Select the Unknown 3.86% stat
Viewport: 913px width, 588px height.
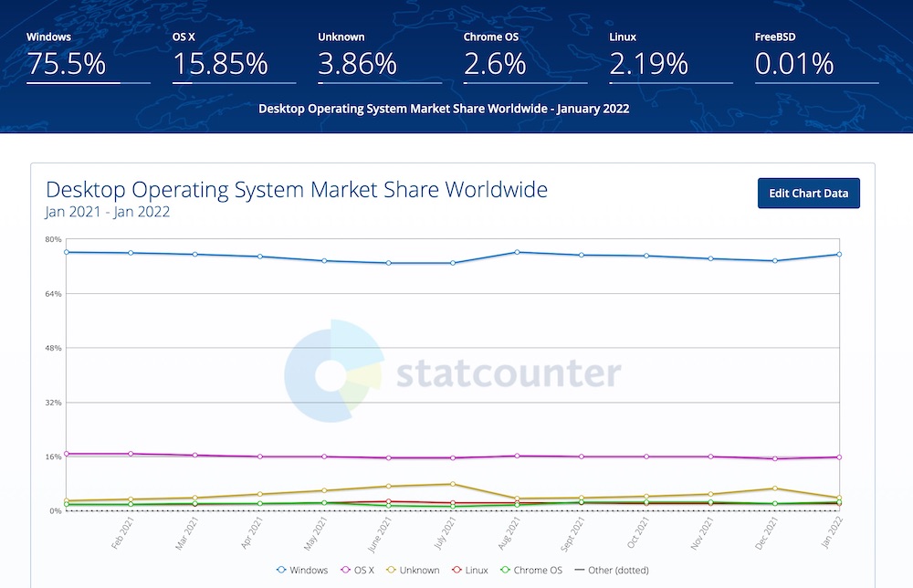[x=379, y=57]
